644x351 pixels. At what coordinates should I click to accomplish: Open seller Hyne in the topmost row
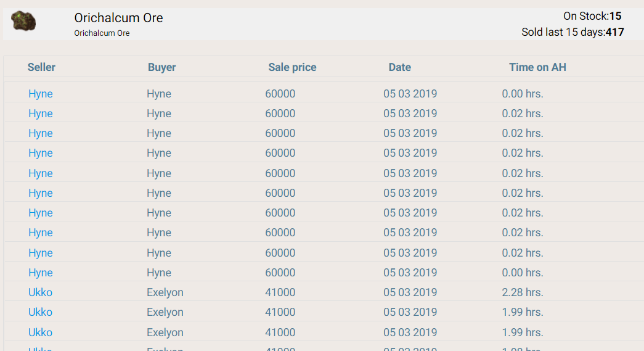[41, 94]
